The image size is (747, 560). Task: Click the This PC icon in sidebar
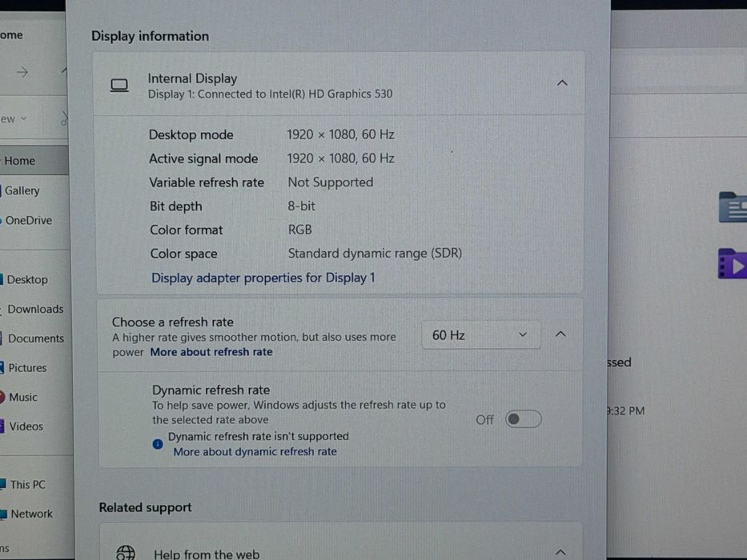(x=3, y=485)
